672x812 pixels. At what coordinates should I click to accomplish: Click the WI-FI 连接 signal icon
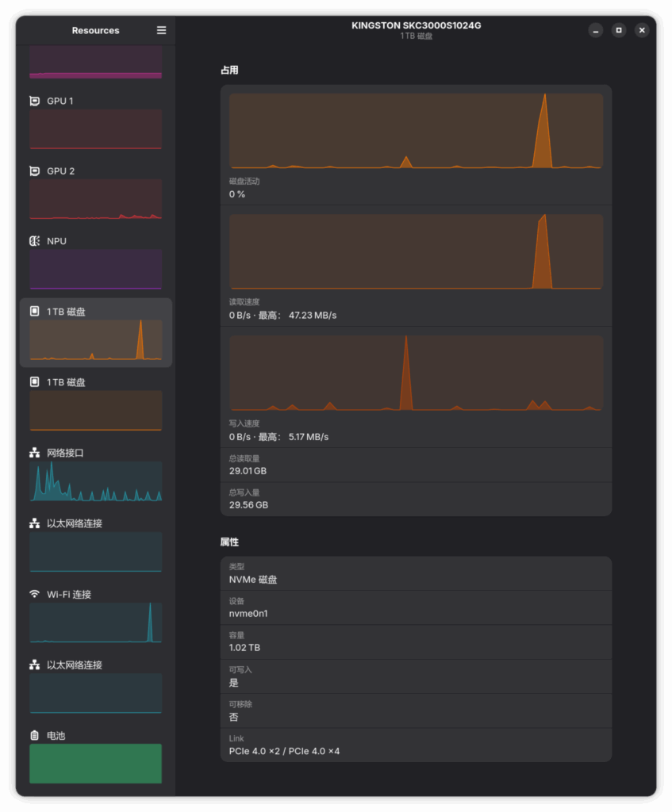[34, 594]
